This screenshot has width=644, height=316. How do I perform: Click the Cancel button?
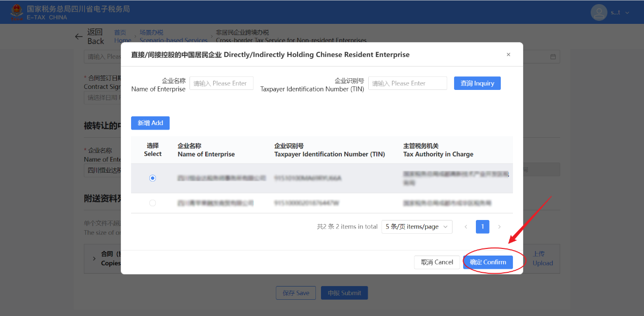click(x=436, y=262)
